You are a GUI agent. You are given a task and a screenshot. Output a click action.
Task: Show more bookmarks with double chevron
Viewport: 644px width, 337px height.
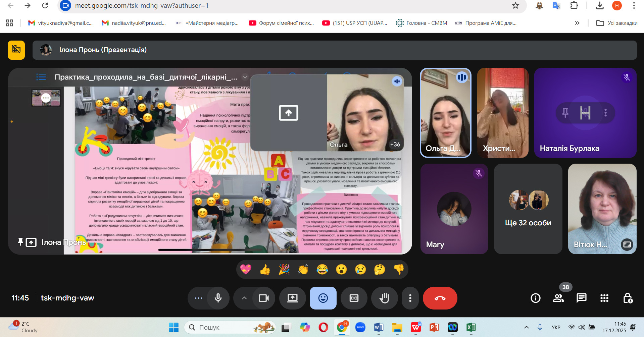(x=577, y=23)
